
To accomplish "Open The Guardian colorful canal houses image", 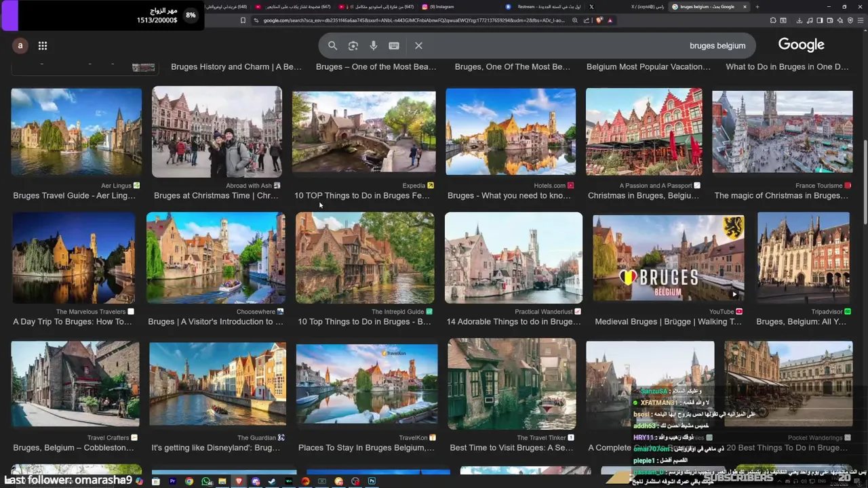I will [x=218, y=384].
